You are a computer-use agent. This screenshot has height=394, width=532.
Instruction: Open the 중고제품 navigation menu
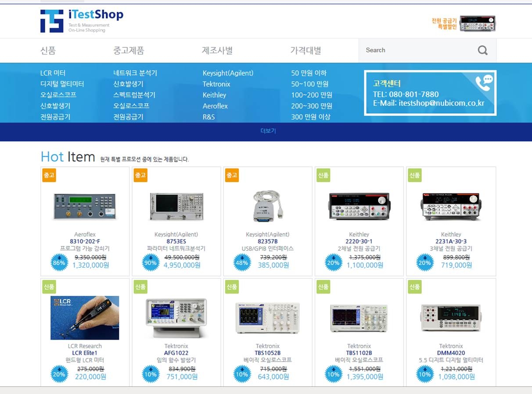click(x=129, y=50)
